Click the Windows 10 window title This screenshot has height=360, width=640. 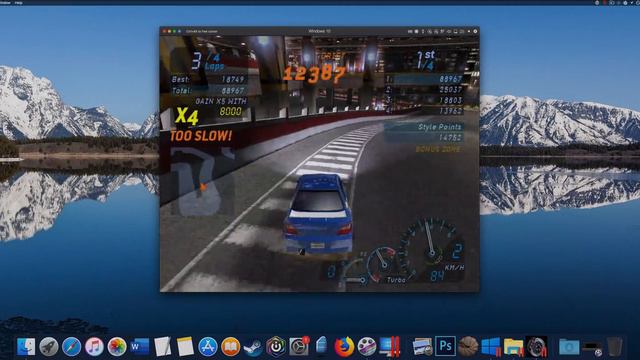pos(319,31)
